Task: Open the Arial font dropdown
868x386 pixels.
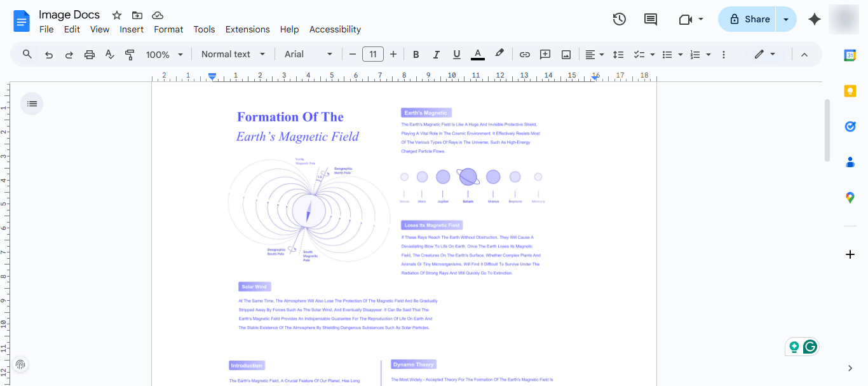Action: tap(308, 55)
